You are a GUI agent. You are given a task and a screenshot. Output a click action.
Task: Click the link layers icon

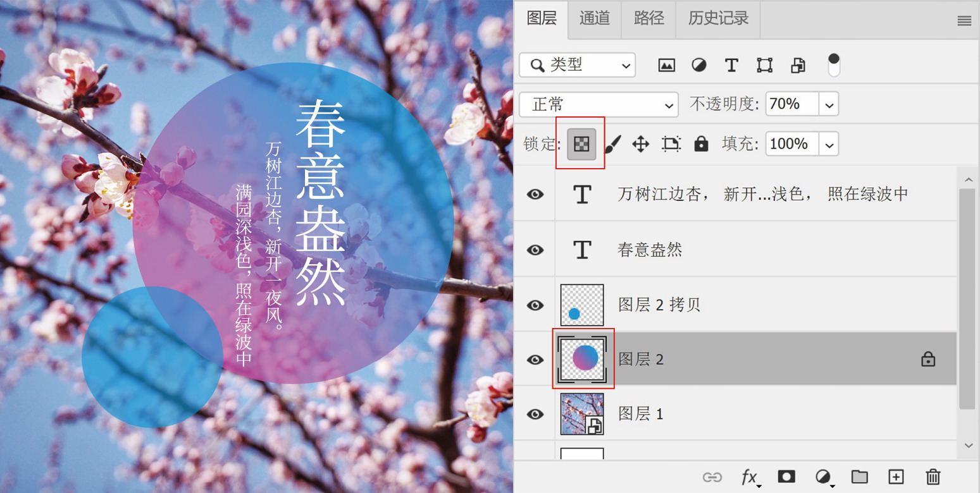(x=712, y=477)
